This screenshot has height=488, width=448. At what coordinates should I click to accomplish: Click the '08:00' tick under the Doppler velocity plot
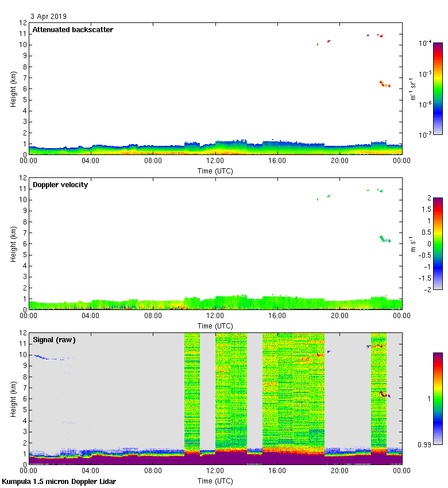tap(153, 315)
